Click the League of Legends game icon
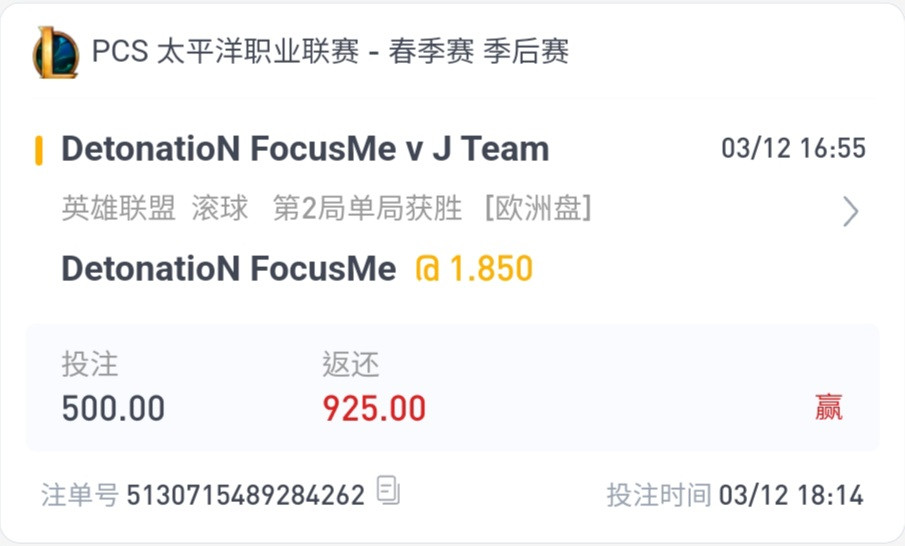 click(55, 53)
